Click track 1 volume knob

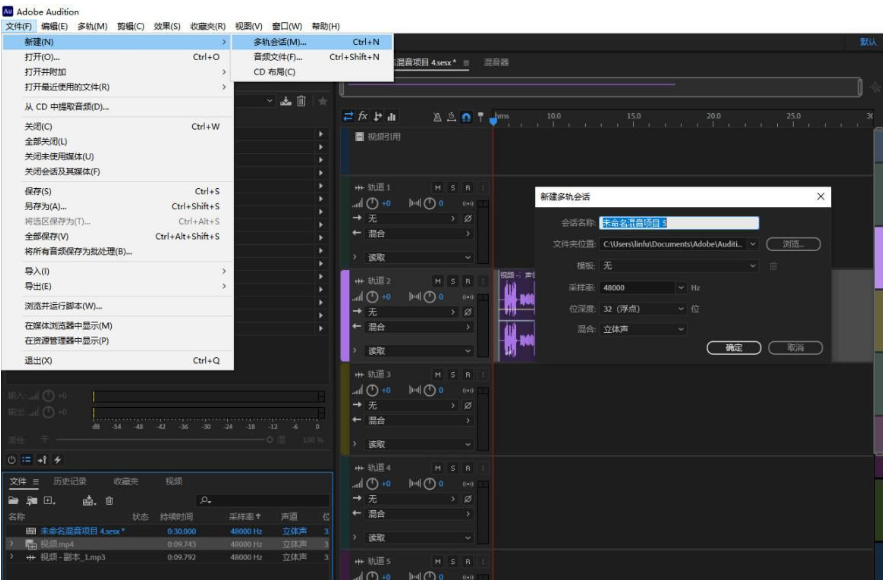(372, 203)
